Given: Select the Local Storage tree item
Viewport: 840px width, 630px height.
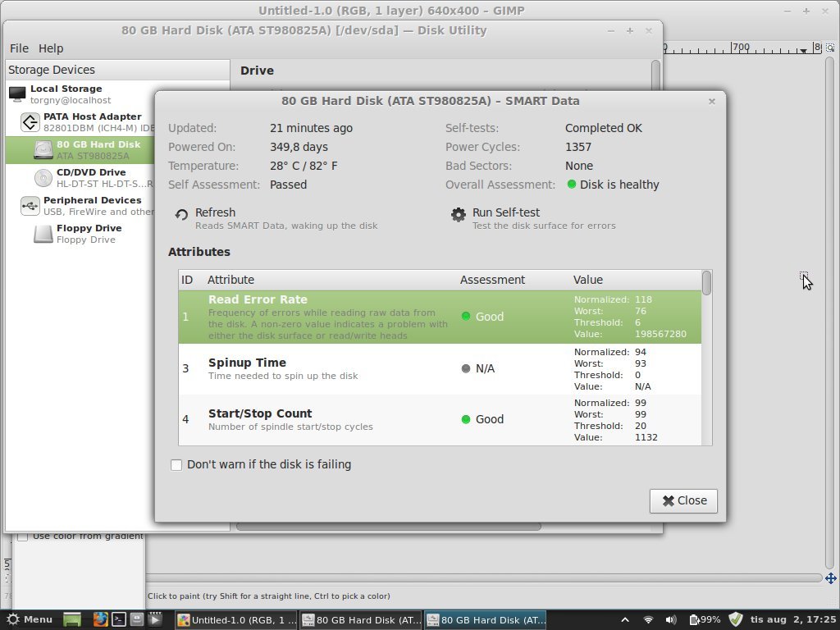Looking at the screenshot, I should coord(80,94).
